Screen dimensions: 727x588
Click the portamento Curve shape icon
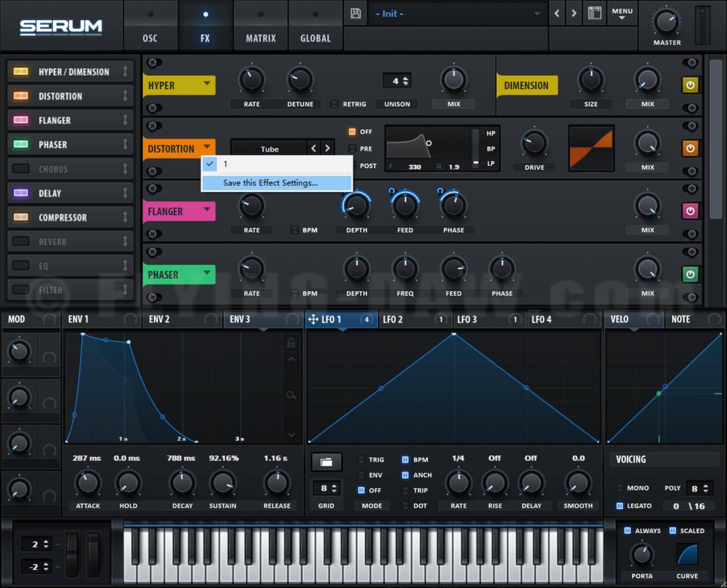click(x=687, y=554)
